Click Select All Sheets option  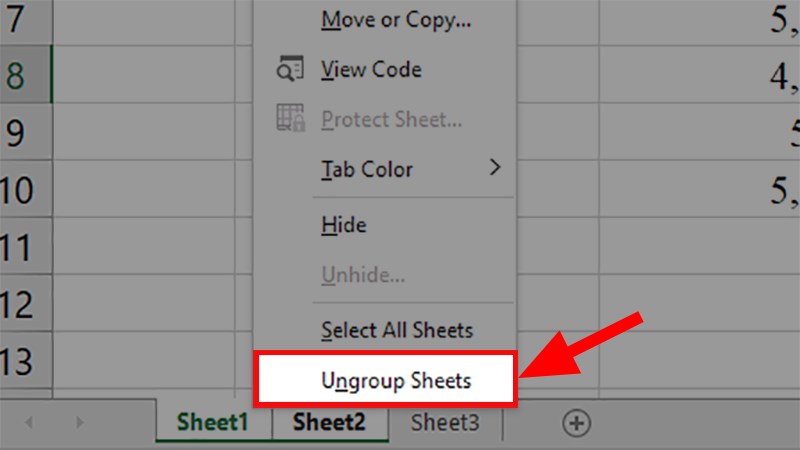pos(397,329)
